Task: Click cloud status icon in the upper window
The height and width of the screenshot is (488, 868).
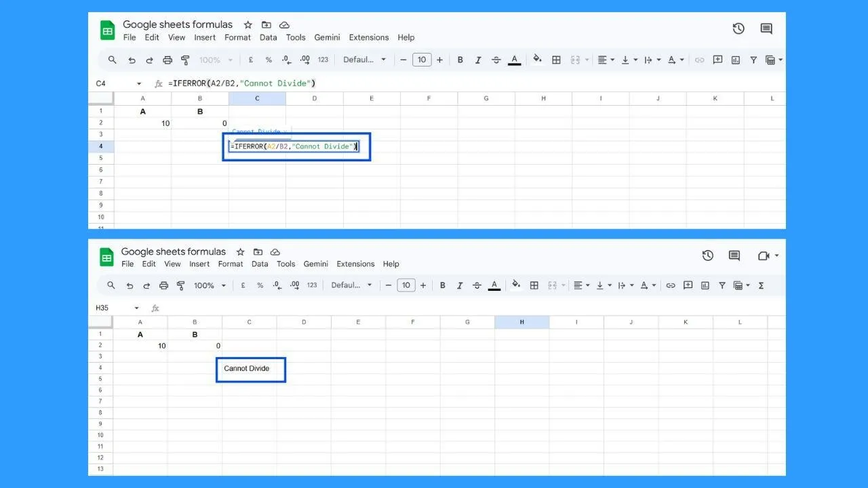Action: pyautogui.click(x=284, y=24)
